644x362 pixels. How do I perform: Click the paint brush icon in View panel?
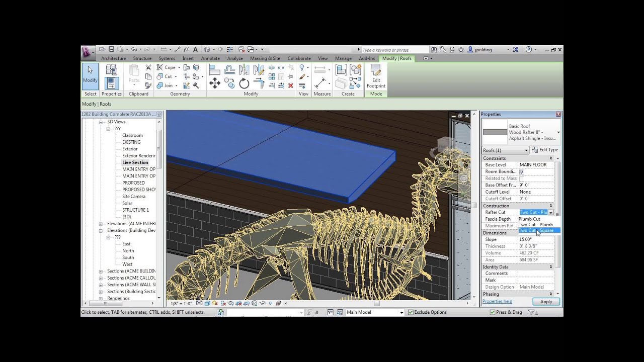[302, 76]
